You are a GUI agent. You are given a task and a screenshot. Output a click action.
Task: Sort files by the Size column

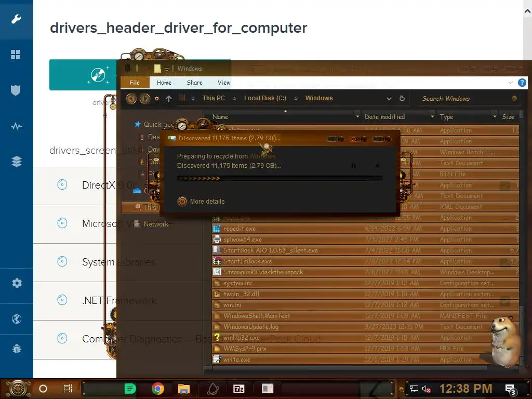(508, 117)
